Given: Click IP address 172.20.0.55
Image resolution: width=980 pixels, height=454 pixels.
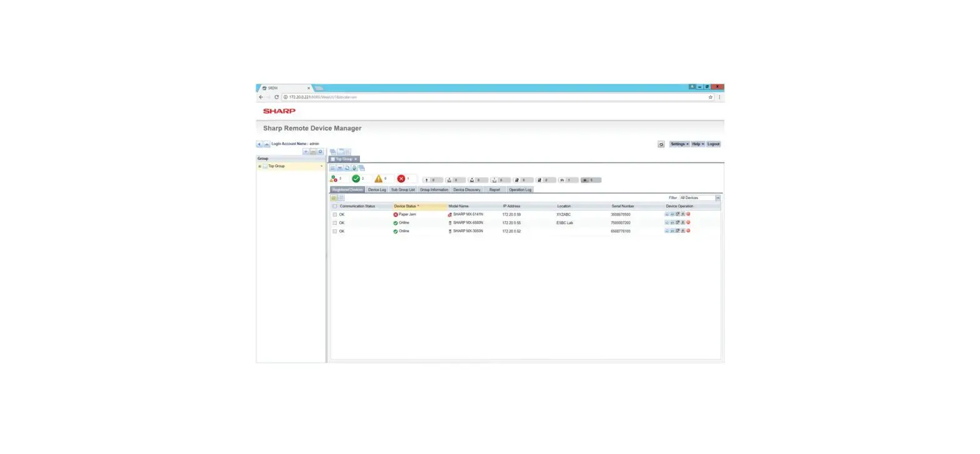Looking at the screenshot, I should [x=511, y=223].
